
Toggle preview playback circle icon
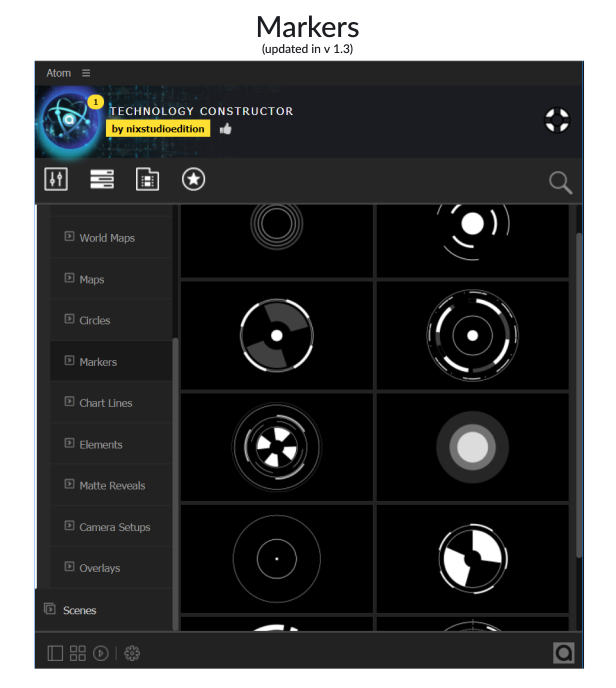pos(101,653)
